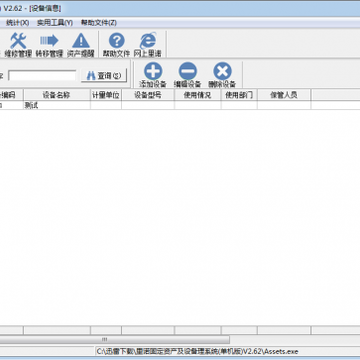Open 网上里诺 Internet Explorer icon
Image resolution: width=360 pixels, height=360 pixels.
click(x=147, y=45)
